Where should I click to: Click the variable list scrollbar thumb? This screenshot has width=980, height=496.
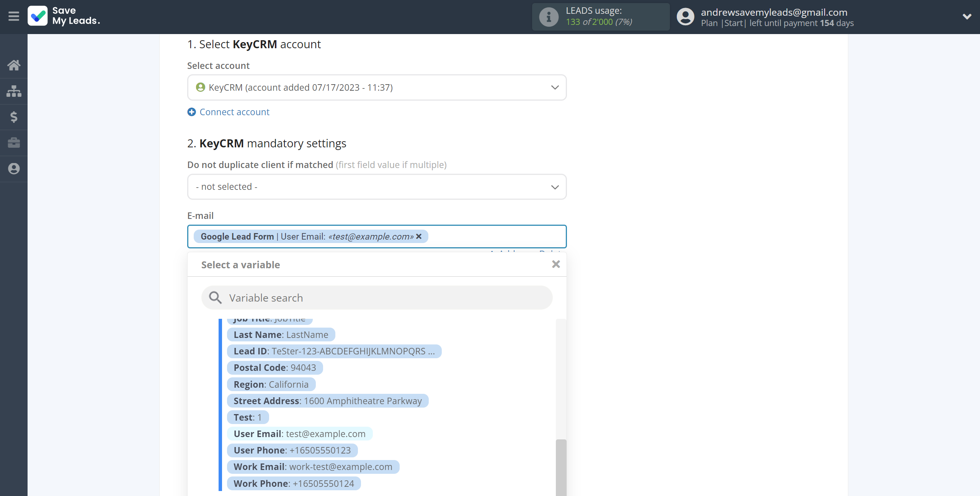pyautogui.click(x=561, y=467)
